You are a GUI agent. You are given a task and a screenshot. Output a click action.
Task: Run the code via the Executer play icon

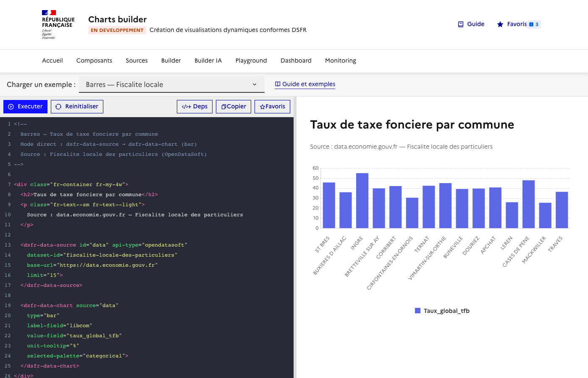(x=10, y=106)
